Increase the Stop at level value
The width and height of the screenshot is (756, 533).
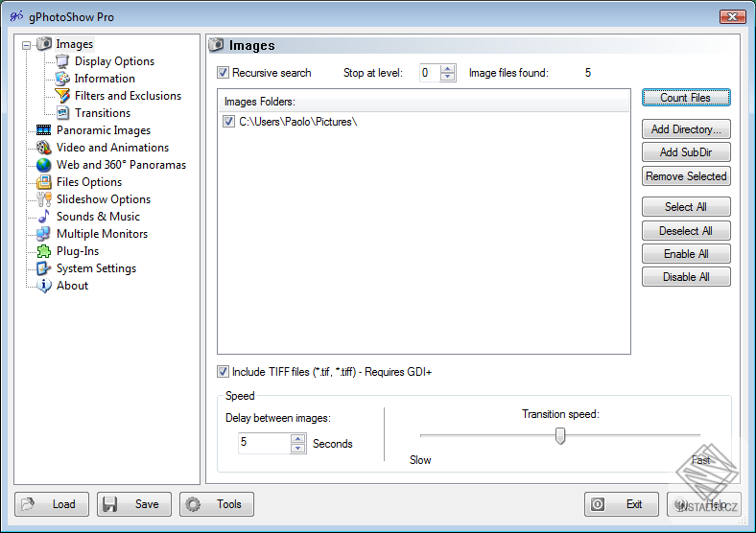448,68
